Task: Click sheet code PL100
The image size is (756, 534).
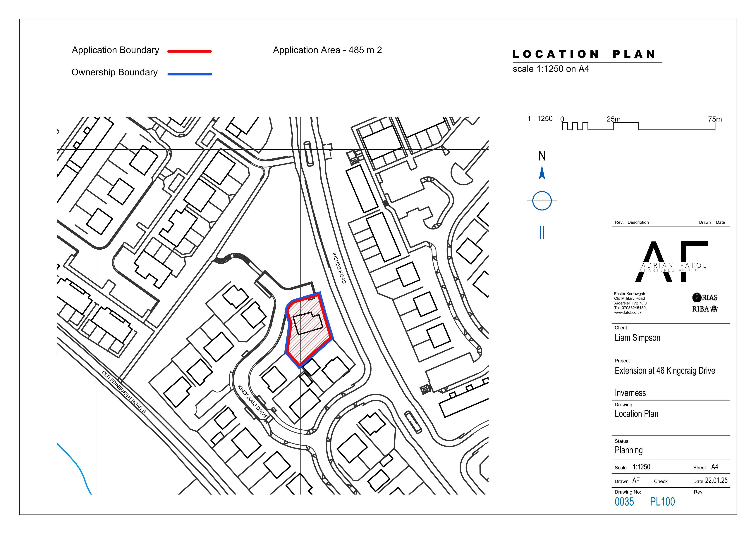Action: 662,502
